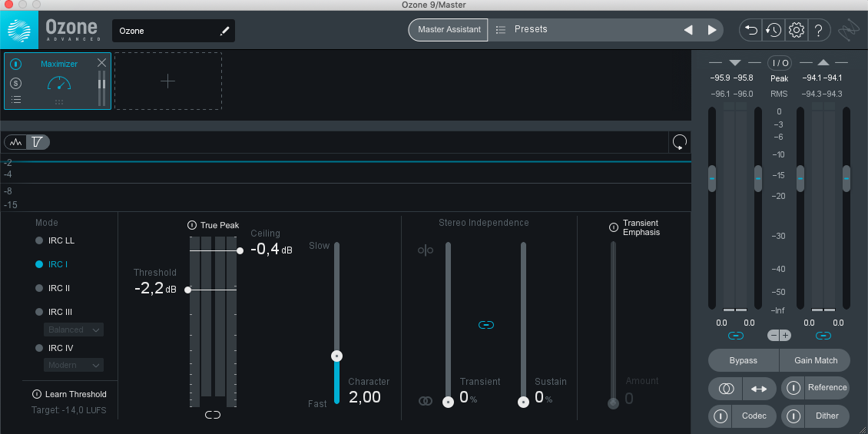Toggle Codec power button
Viewport: 868px width, 434px height.
tap(721, 416)
